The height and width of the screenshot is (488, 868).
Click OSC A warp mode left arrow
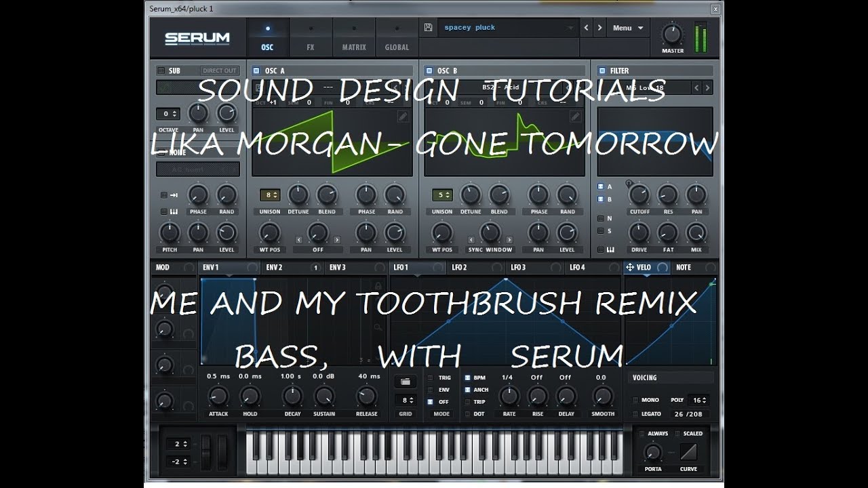[298, 239]
